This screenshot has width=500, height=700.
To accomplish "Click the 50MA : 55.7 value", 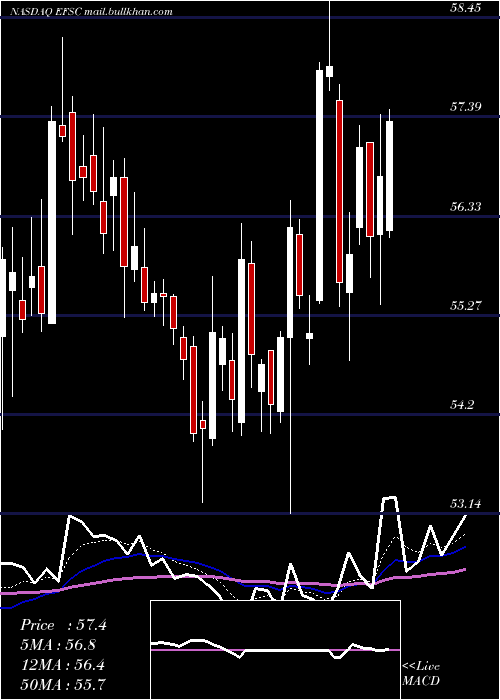I will click(x=63, y=684).
